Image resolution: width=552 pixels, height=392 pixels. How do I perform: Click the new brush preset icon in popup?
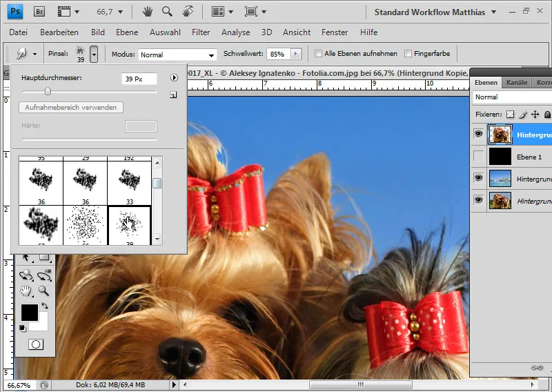(173, 95)
